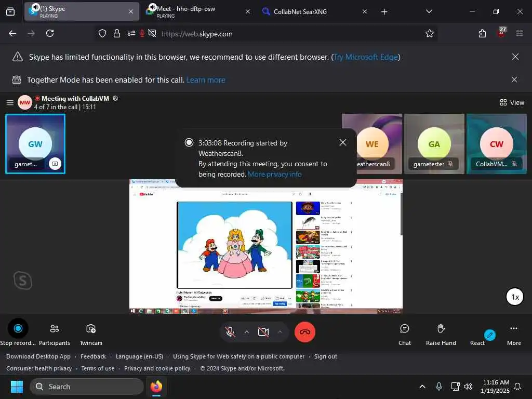Bookmark this page with star icon
This screenshot has height=399, width=532.
[x=430, y=33]
